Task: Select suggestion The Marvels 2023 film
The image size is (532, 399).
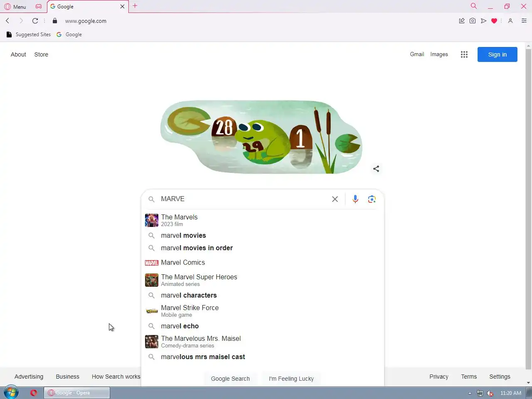Action: pyautogui.click(x=263, y=220)
